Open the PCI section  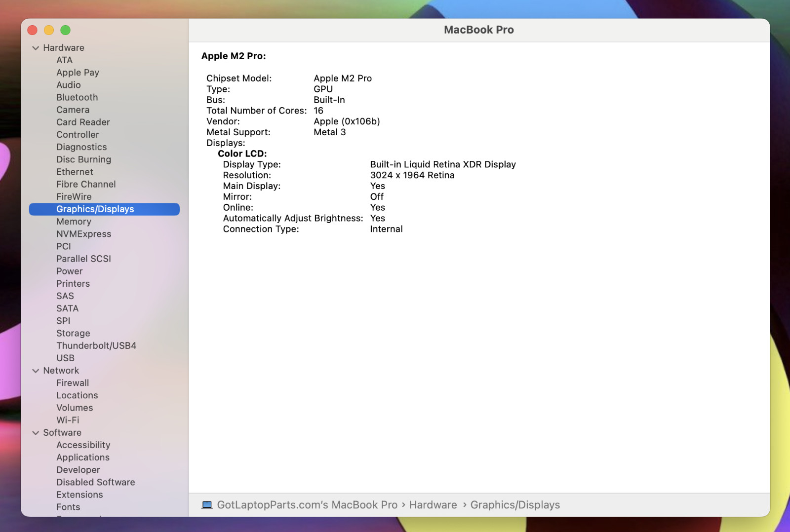[x=63, y=246]
